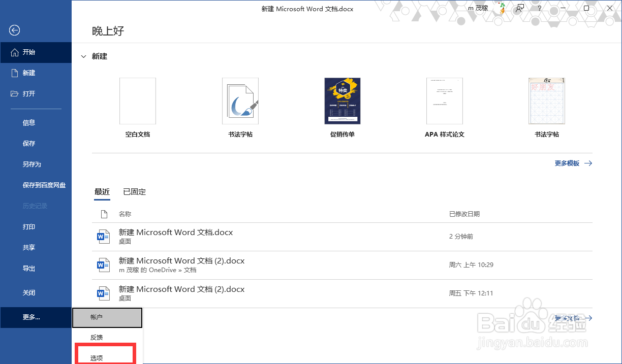Click the arrow next to 更多模板
The width and height of the screenshot is (622, 364).
[588, 163]
